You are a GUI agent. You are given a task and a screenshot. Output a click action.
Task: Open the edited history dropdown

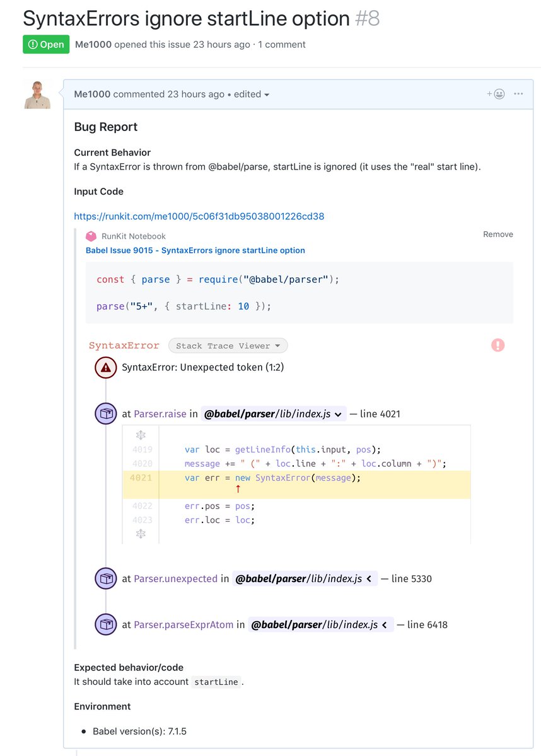pos(252,94)
